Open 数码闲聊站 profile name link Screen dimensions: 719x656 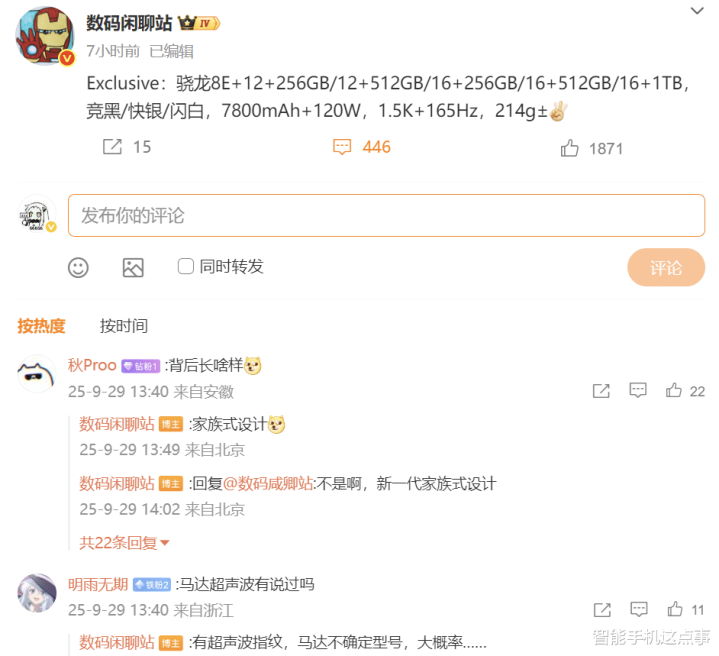pos(129,22)
